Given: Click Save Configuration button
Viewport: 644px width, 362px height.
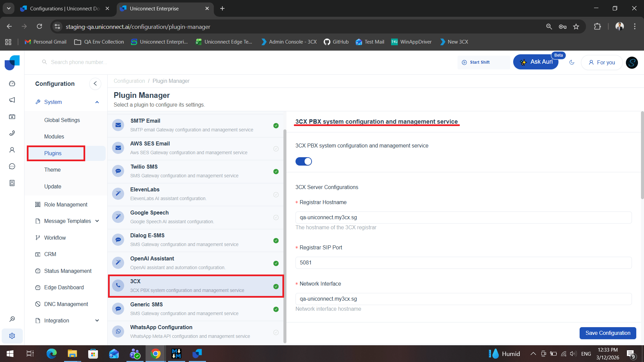Looking at the screenshot, I should [607, 333].
